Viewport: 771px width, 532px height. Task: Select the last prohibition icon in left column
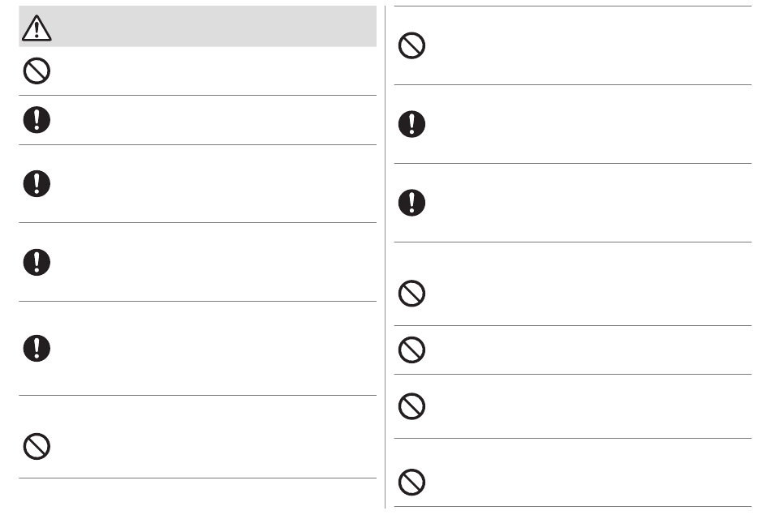[37, 447]
